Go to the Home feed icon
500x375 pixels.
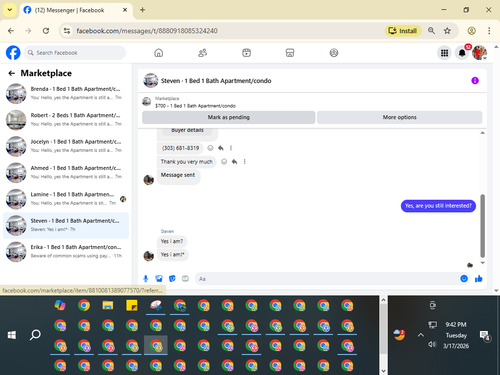(159, 53)
